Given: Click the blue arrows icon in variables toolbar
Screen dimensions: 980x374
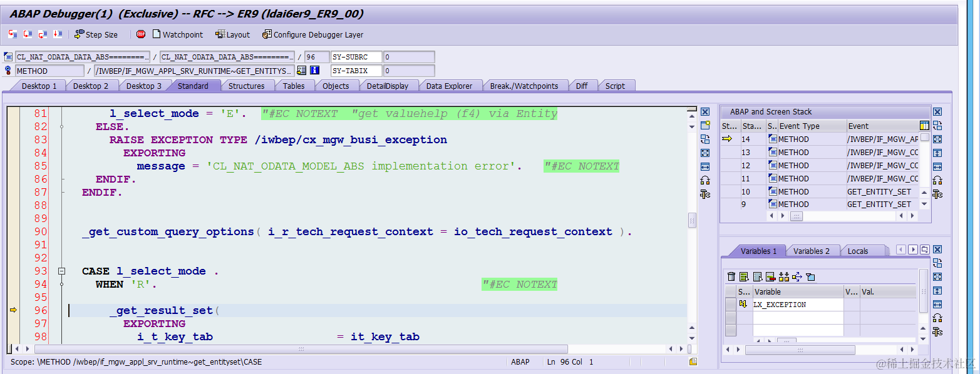Looking at the screenshot, I should click(797, 276).
